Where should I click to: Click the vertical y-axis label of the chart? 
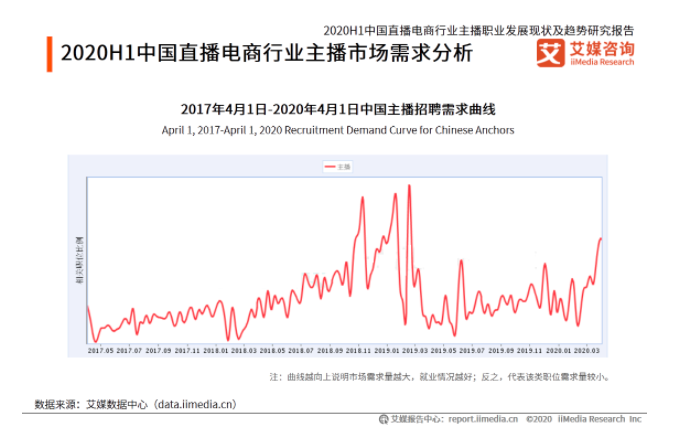pos(79,262)
